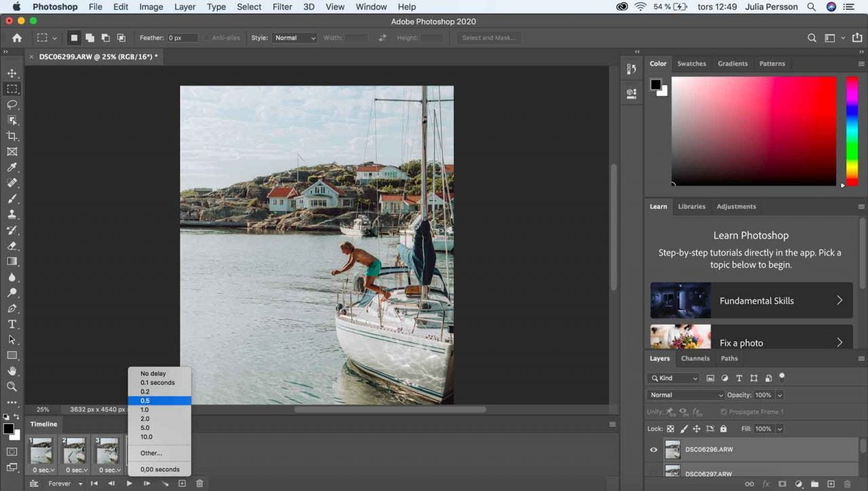Viewport: 868px width, 491px height.
Task: Select the Move tool
Action: (12, 73)
